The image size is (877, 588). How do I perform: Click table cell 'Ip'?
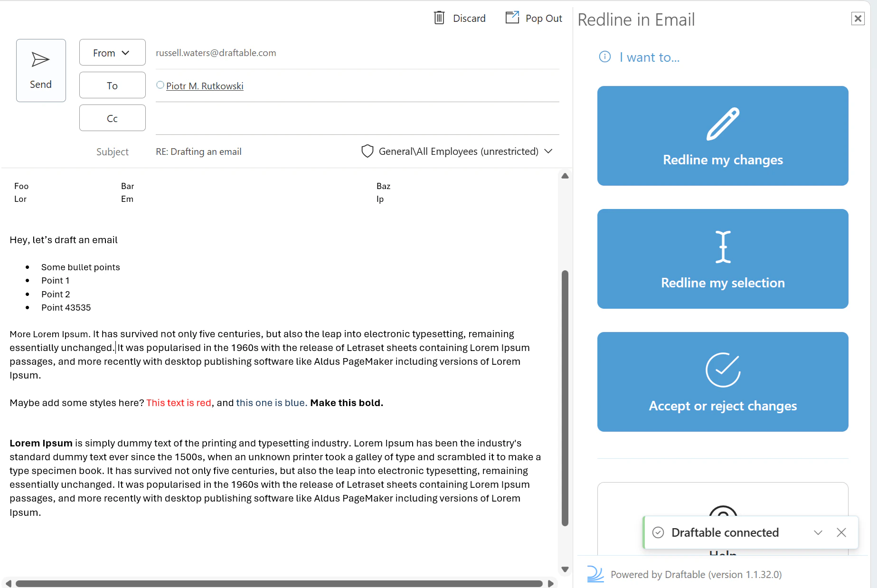pyautogui.click(x=380, y=199)
